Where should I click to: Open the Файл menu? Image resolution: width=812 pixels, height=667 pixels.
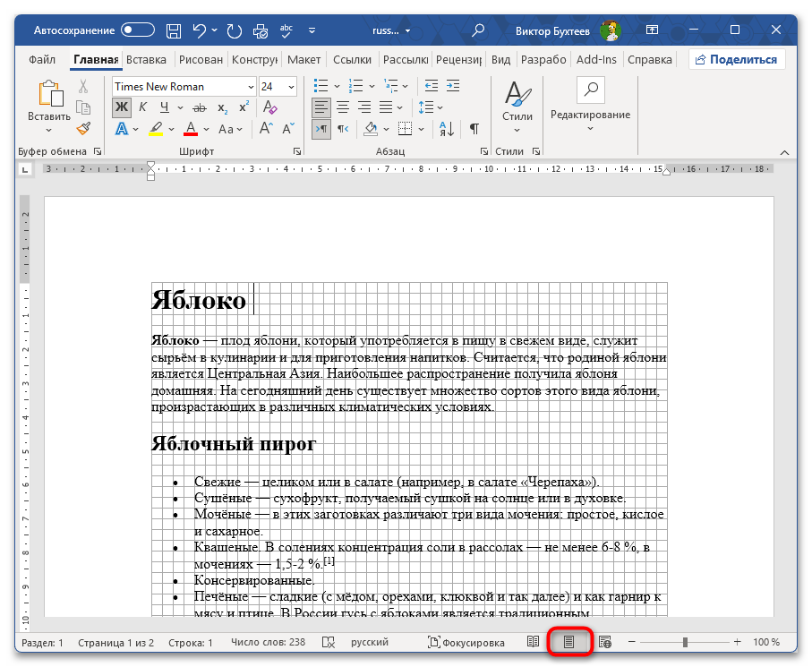42,60
